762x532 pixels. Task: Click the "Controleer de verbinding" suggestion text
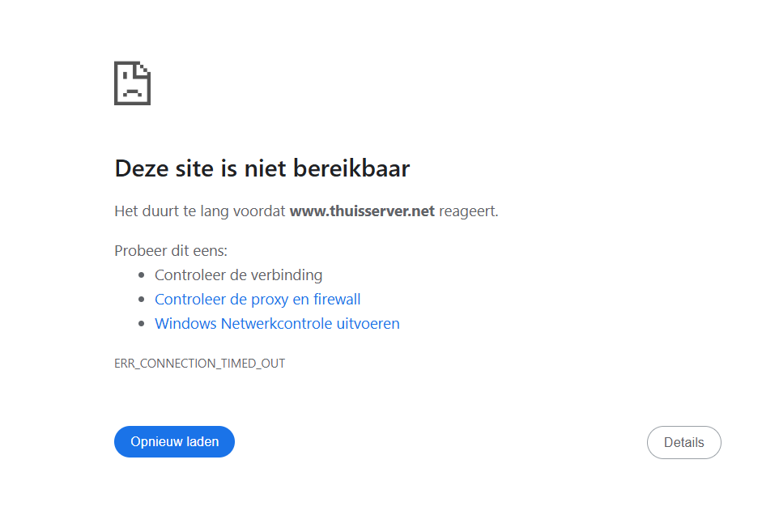pos(239,275)
